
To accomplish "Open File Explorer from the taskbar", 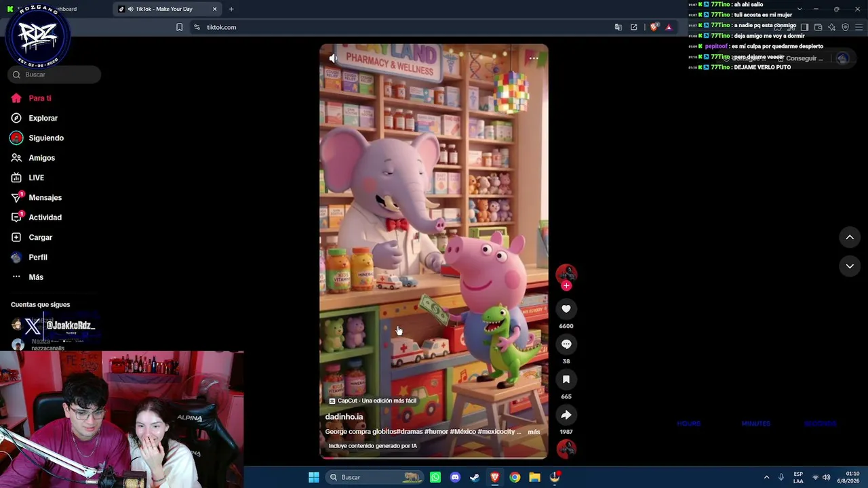I will coord(534,477).
